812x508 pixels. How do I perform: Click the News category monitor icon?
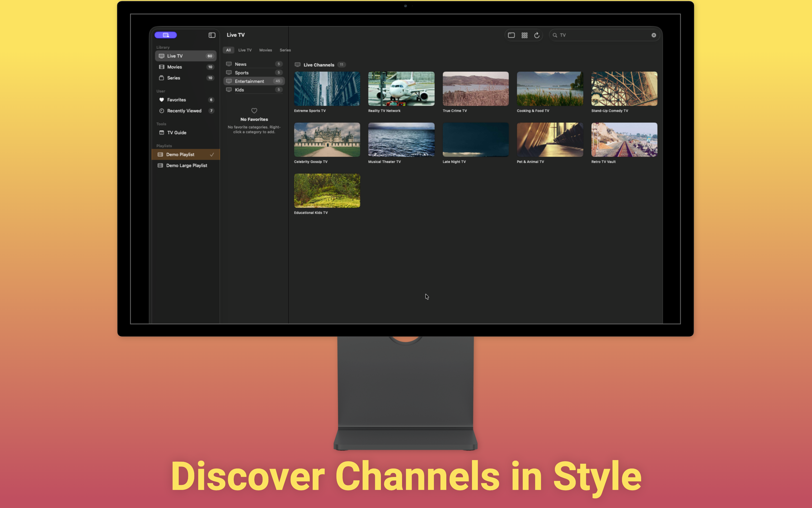pyautogui.click(x=229, y=64)
